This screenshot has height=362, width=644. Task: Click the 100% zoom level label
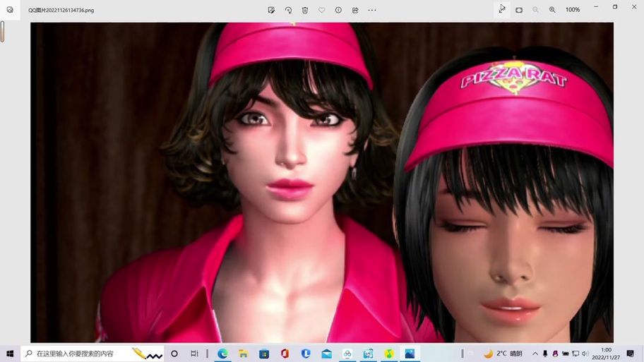coord(573,10)
